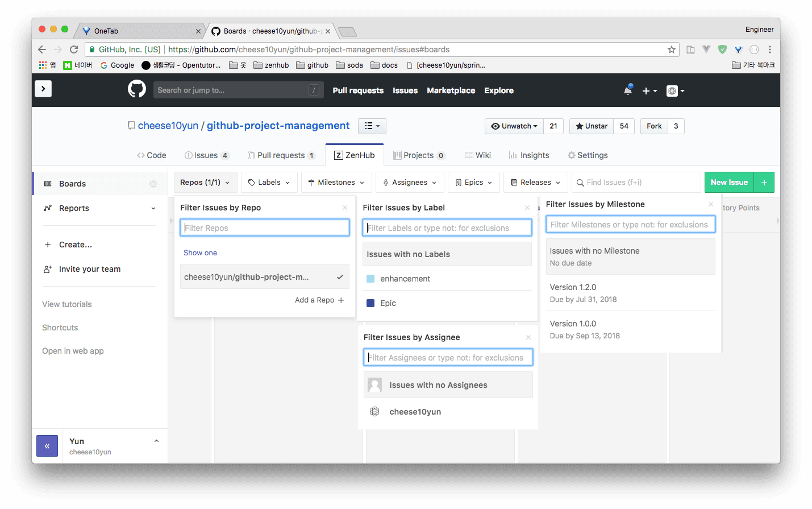Click the Google bookmark

(118, 65)
